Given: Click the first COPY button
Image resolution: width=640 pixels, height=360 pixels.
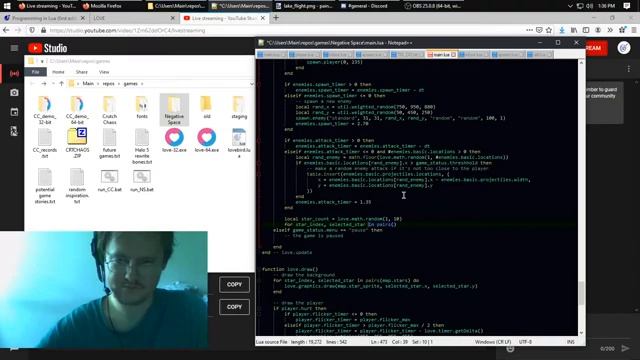Looking at the screenshot, I should coord(234,284).
